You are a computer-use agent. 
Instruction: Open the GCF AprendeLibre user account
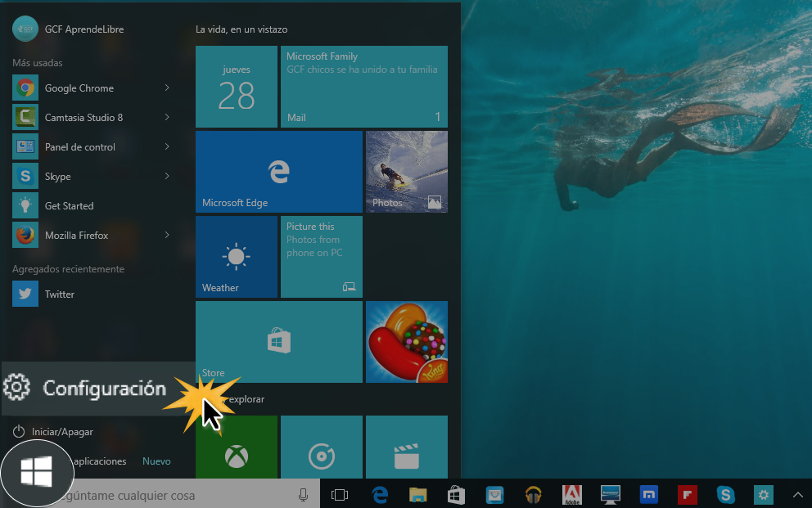(69, 29)
